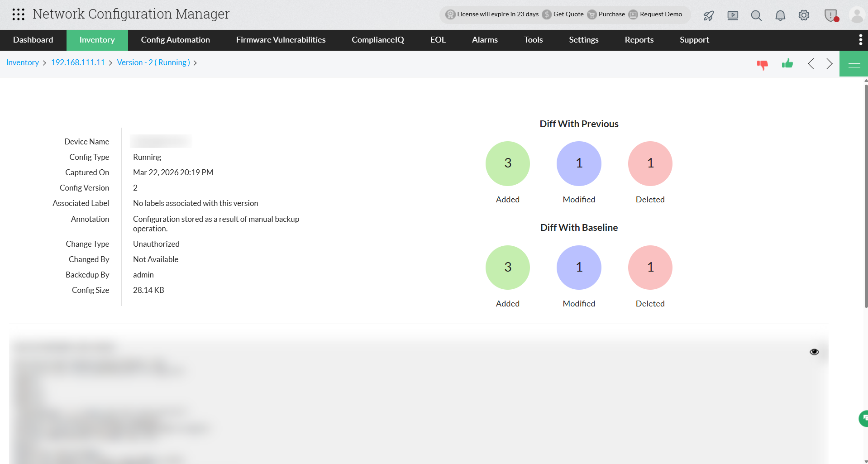Open the ComplianceIQ tab
This screenshot has width=868, height=464.
click(378, 40)
